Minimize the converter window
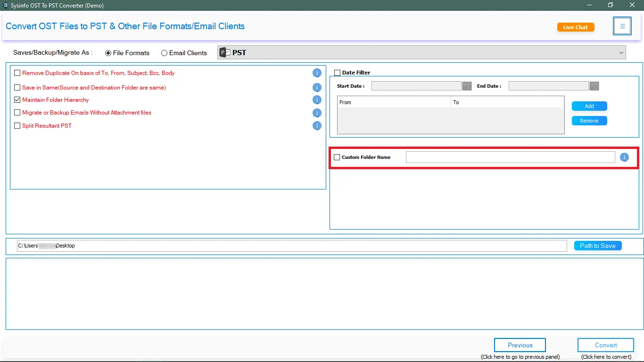 [589, 5]
